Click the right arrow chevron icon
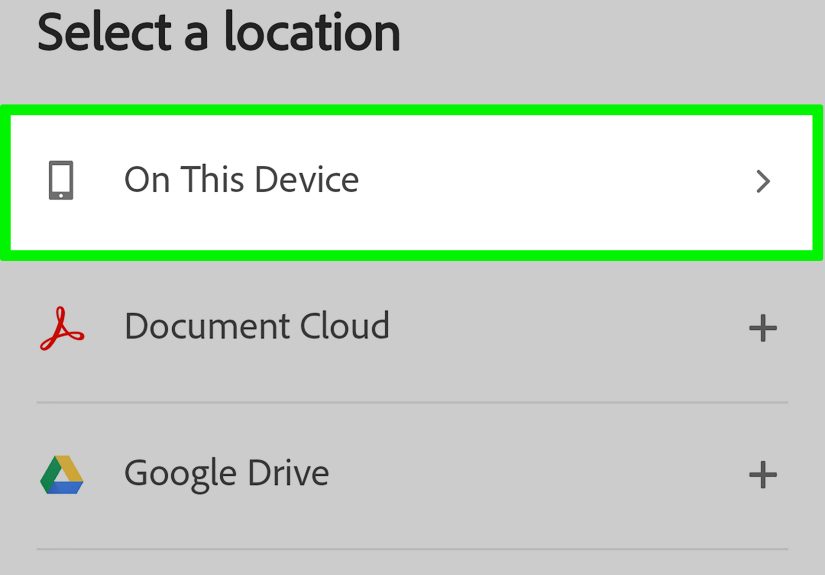825x575 pixels. pos(763,181)
